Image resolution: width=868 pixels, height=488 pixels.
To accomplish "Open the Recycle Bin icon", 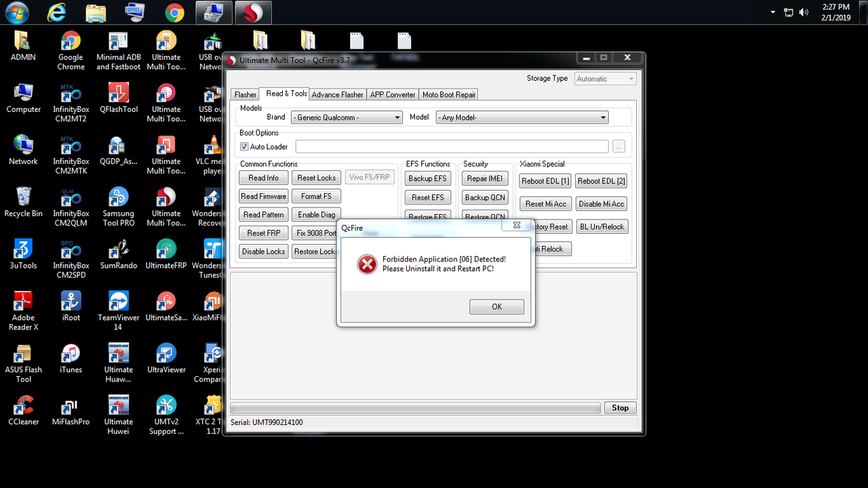I will (23, 202).
